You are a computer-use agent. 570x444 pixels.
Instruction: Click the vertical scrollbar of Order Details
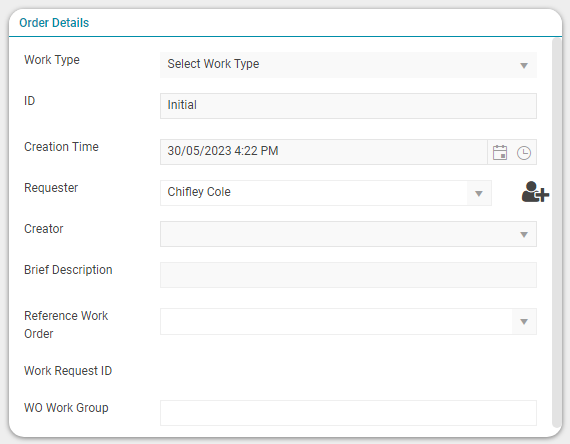tap(557, 233)
